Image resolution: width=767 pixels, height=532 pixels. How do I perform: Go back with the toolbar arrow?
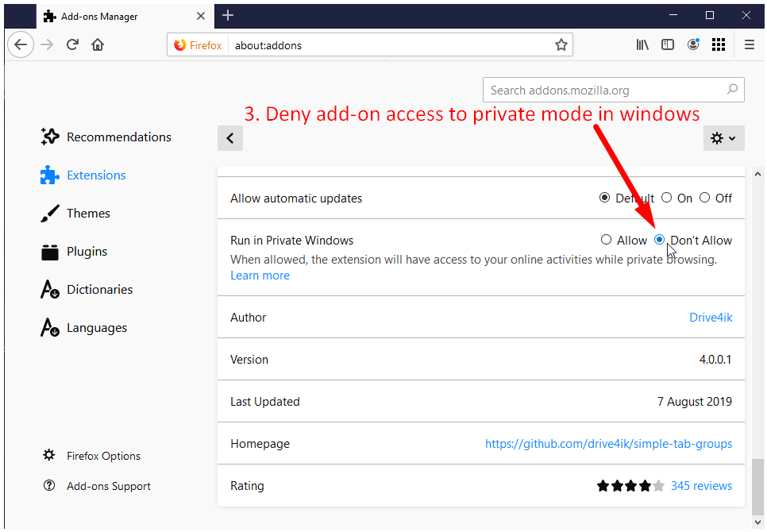21,45
